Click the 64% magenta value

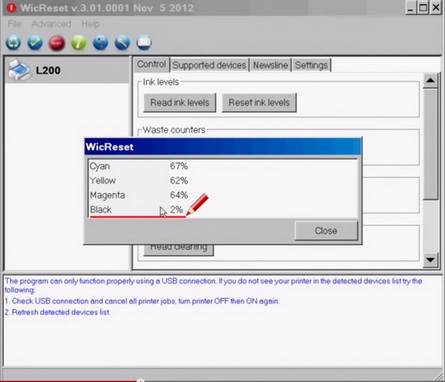pyautogui.click(x=179, y=195)
